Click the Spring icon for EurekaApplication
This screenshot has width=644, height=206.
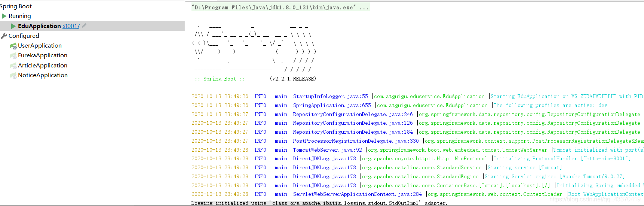coord(13,56)
